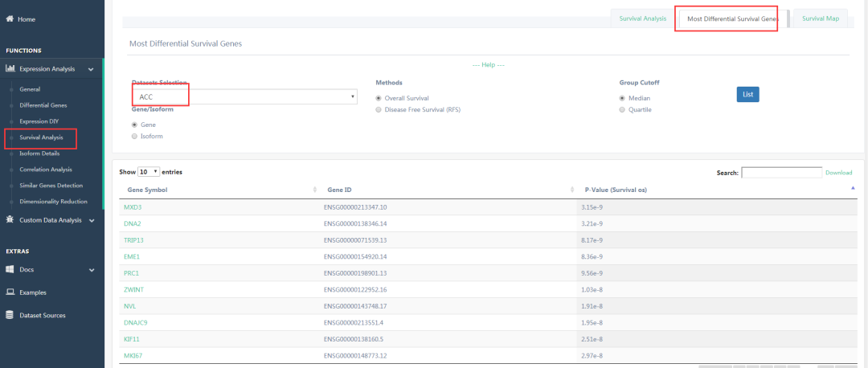This screenshot has height=368, width=868.
Task: Expand the Docs menu chevron
Action: (x=92, y=270)
